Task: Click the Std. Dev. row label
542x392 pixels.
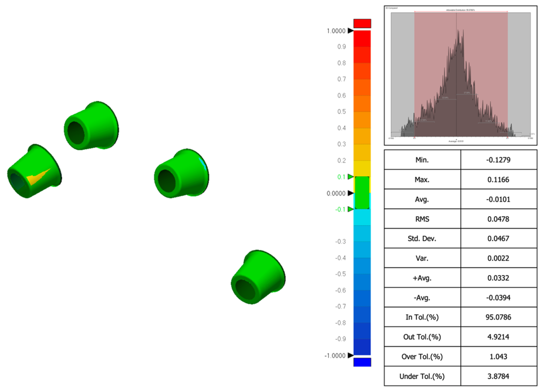Action: (422, 239)
